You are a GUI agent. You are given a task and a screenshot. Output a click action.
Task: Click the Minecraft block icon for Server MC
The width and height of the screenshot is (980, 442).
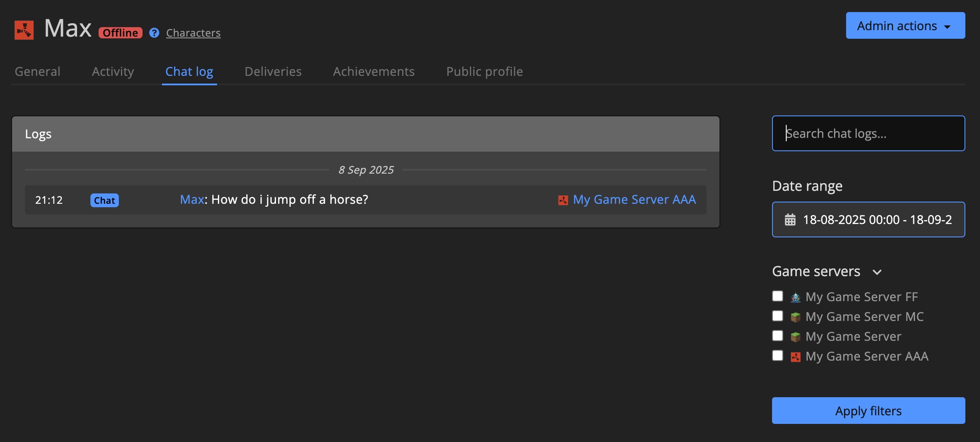click(x=795, y=317)
